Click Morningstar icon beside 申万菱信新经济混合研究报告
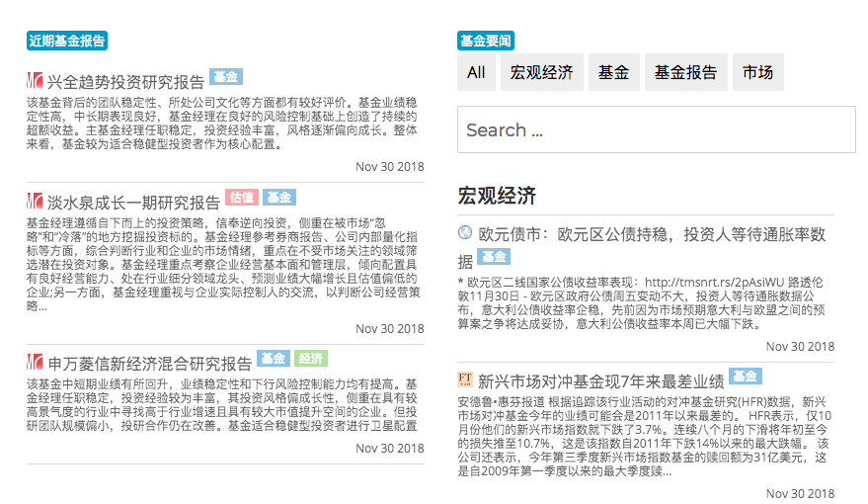This screenshot has width=868, height=504. click(x=35, y=362)
